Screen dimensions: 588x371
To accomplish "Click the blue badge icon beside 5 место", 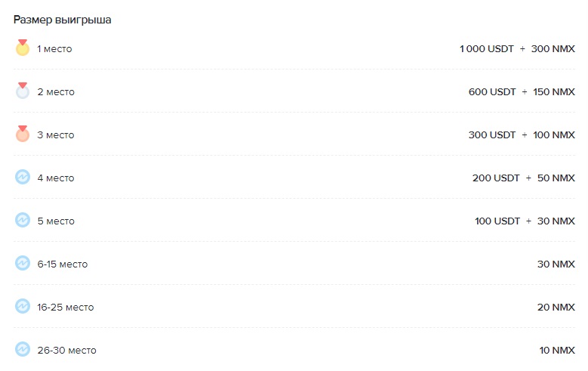I will click(23, 221).
